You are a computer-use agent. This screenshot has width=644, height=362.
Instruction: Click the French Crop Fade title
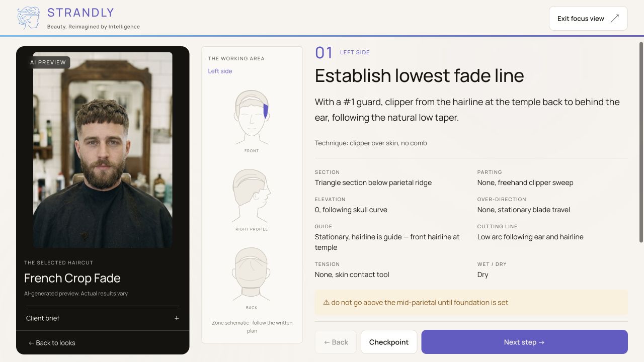point(72,278)
